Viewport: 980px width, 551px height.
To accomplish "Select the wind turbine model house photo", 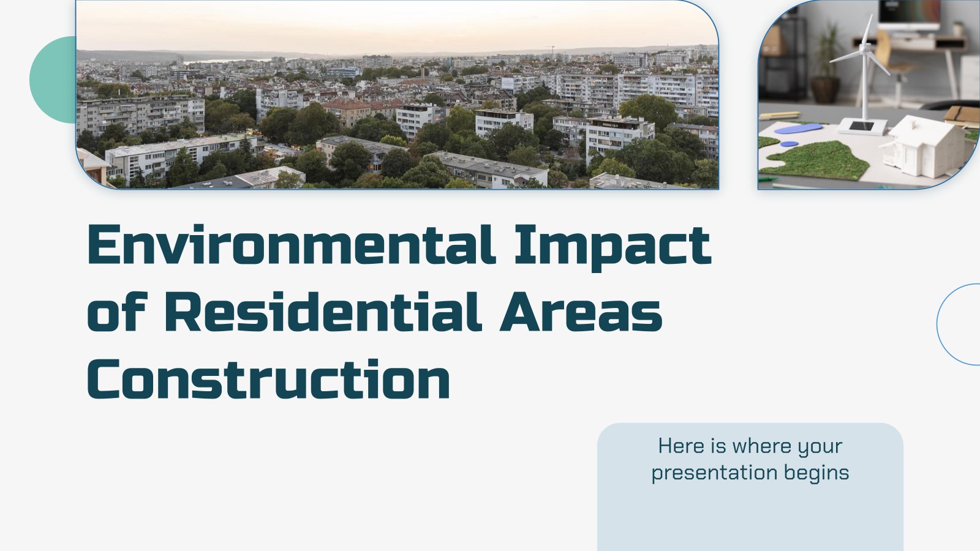I will pos(869,95).
